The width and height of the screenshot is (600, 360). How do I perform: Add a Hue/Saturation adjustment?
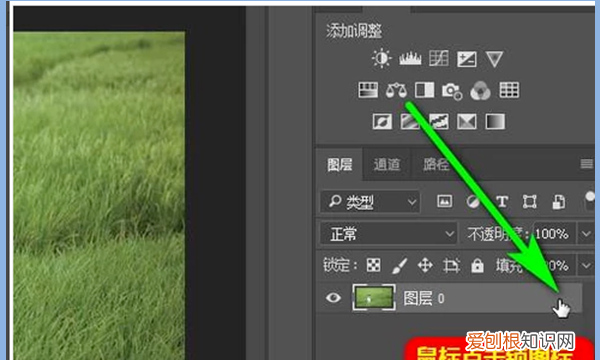368,90
